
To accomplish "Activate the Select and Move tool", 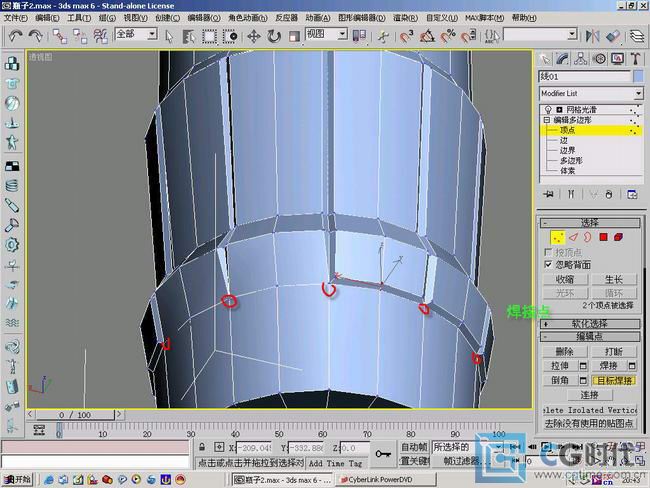I will [254, 36].
